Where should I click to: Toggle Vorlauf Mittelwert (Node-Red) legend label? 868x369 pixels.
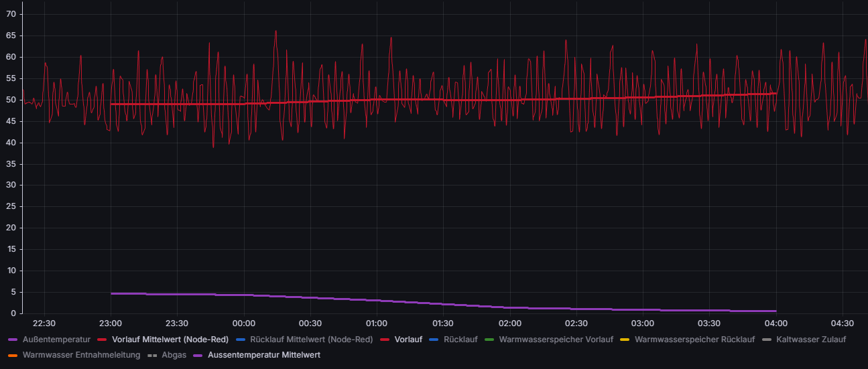(170, 340)
